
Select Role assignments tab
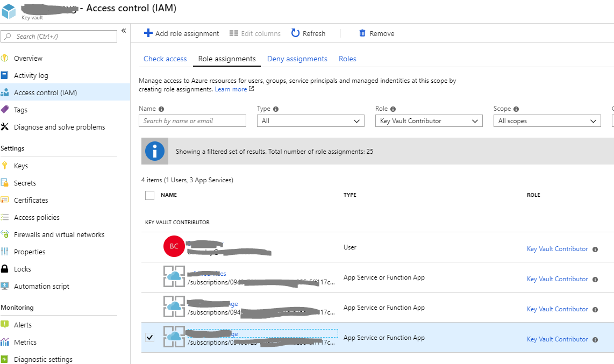pos(227,59)
